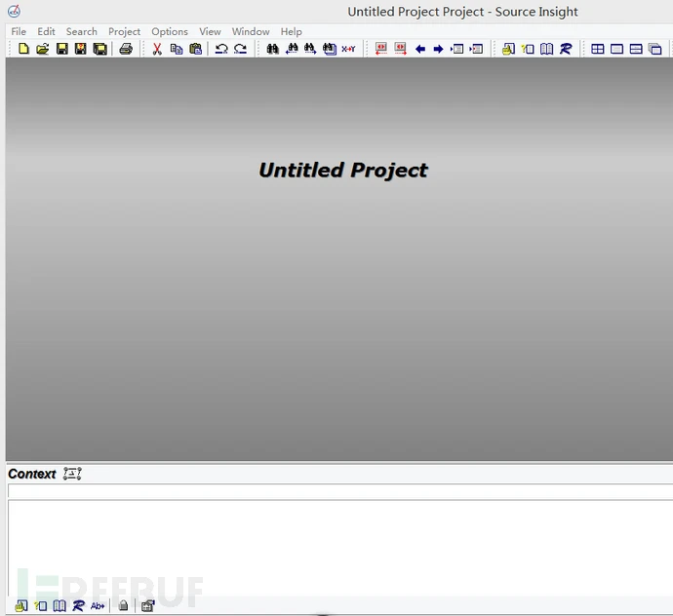Click the Open file folder icon
This screenshot has height=616, width=673.
43,49
